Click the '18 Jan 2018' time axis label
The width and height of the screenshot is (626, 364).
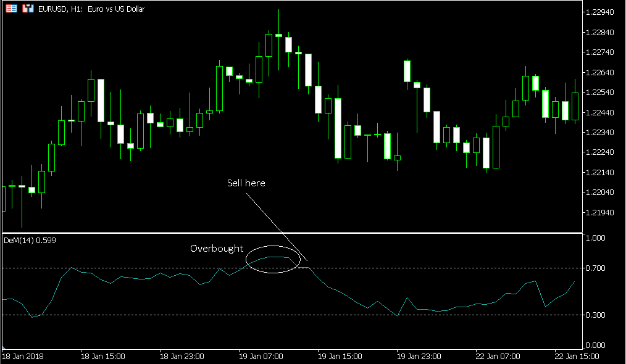tap(23, 357)
